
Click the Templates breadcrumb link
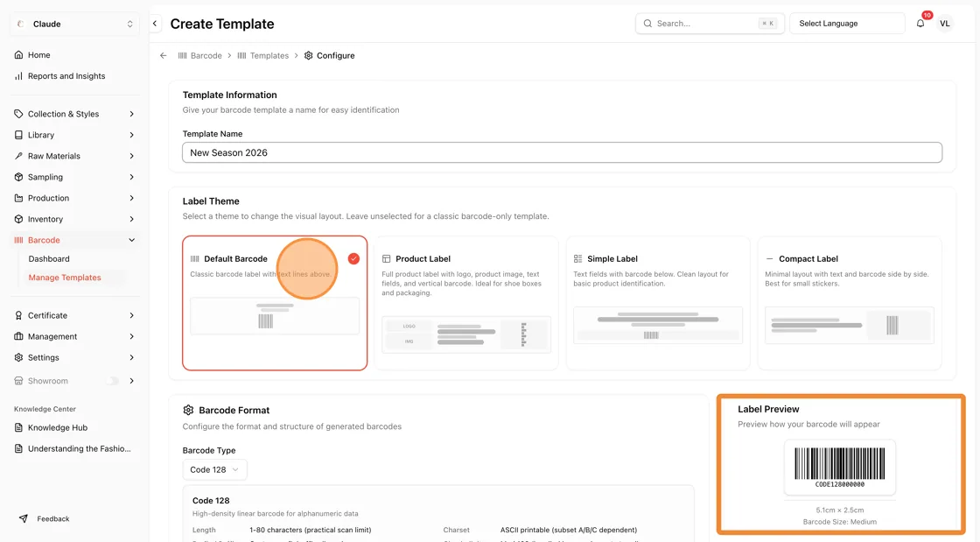[x=263, y=56]
